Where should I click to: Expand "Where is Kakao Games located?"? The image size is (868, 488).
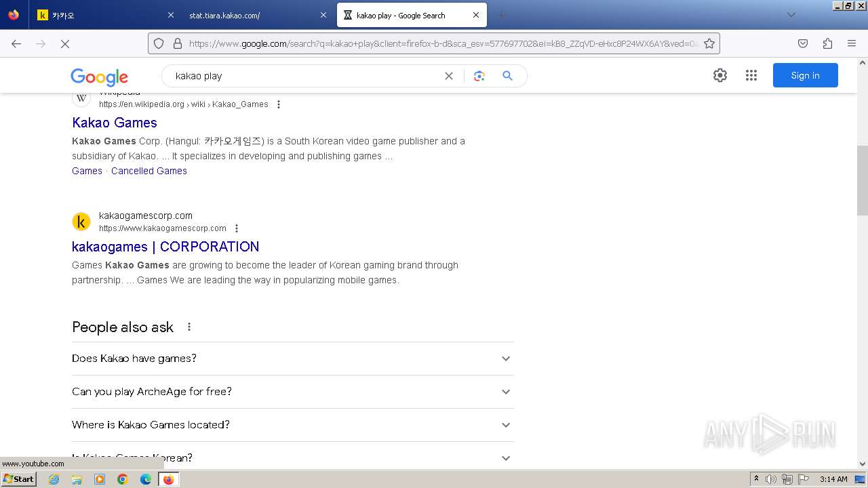tap(293, 425)
